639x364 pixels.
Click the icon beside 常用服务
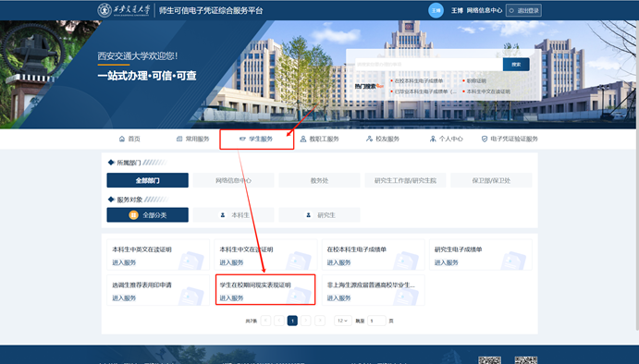[179, 139]
